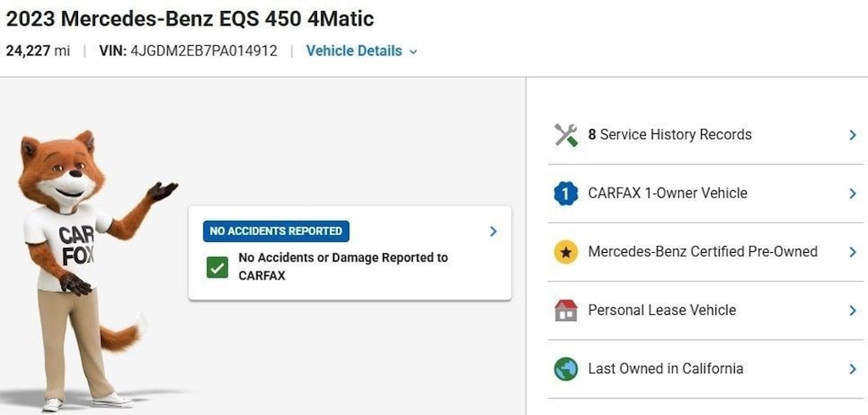Screen dimensions: 868x415
Task: Open the Last Owned in California arrow
Action: pos(853,369)
